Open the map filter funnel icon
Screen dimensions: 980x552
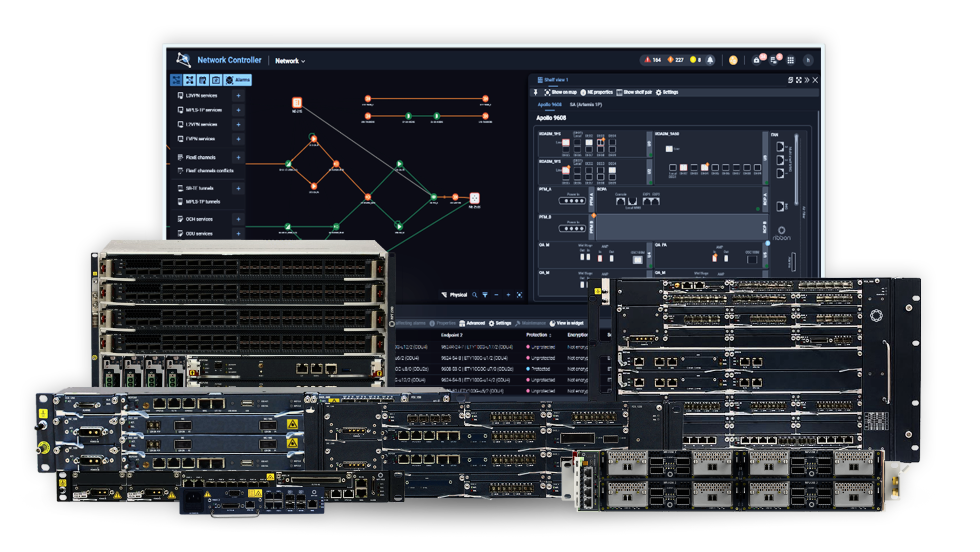click(x=485, y=295)
